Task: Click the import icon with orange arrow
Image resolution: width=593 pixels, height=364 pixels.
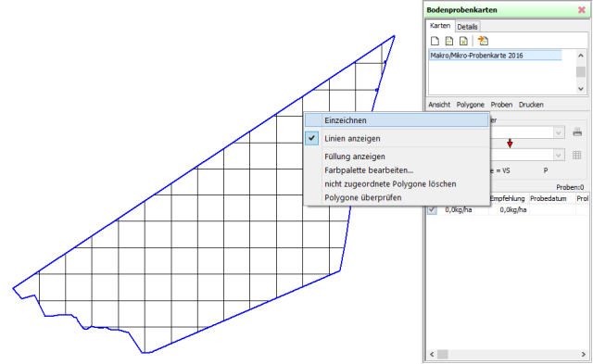Action: pyautogui.click(x=483, y=41)
